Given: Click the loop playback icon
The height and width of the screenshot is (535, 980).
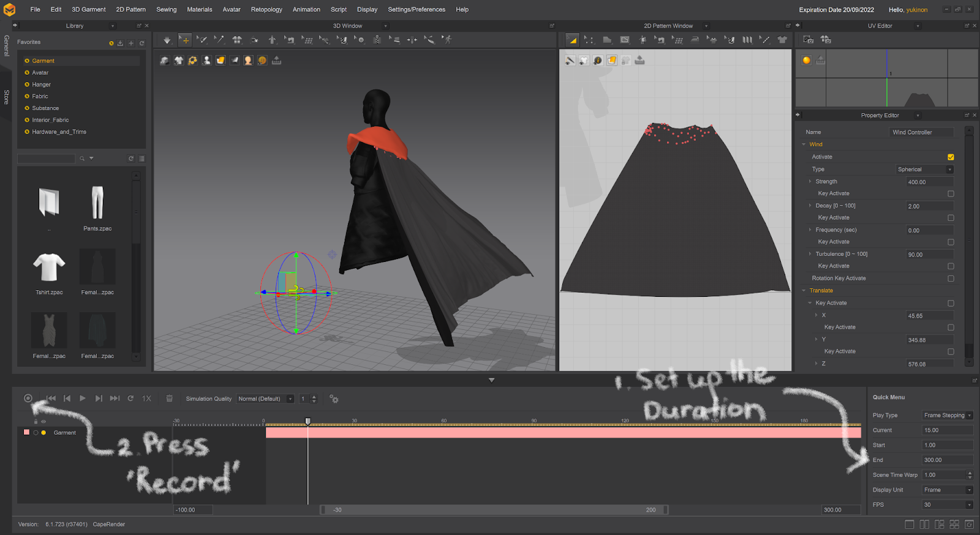Looking at the screenshot, I should pos(130,398).
